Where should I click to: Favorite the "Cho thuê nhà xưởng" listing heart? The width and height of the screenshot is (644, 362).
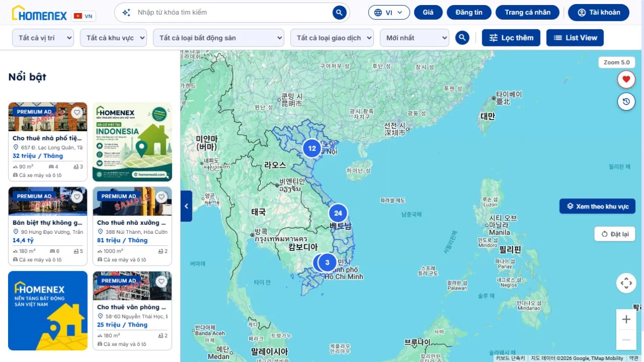coord(162,197)
